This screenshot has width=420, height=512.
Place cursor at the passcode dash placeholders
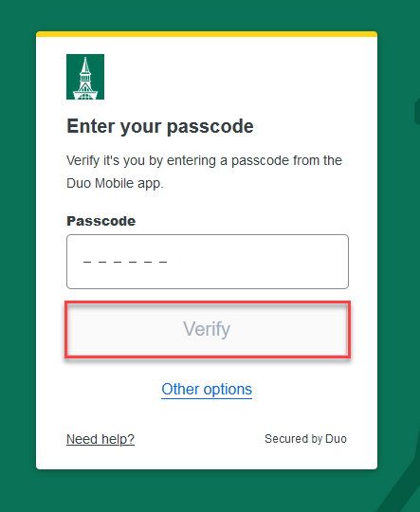tap(125, 262)
